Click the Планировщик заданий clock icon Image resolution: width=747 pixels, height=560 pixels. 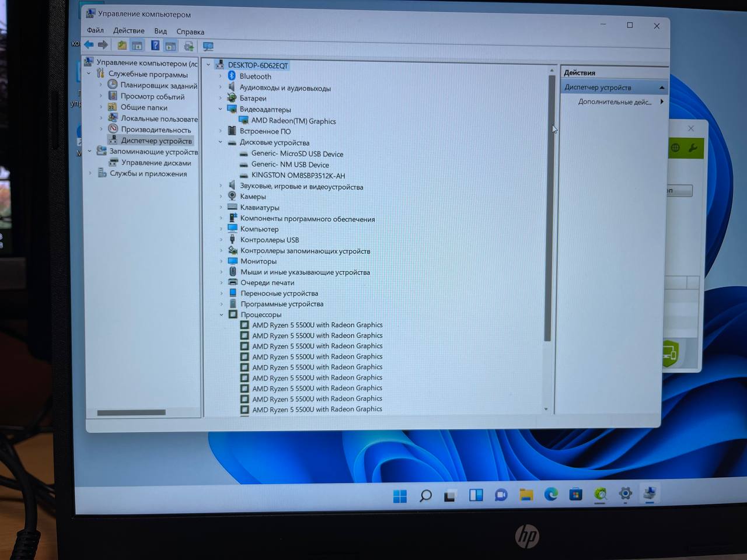(113, 85)
